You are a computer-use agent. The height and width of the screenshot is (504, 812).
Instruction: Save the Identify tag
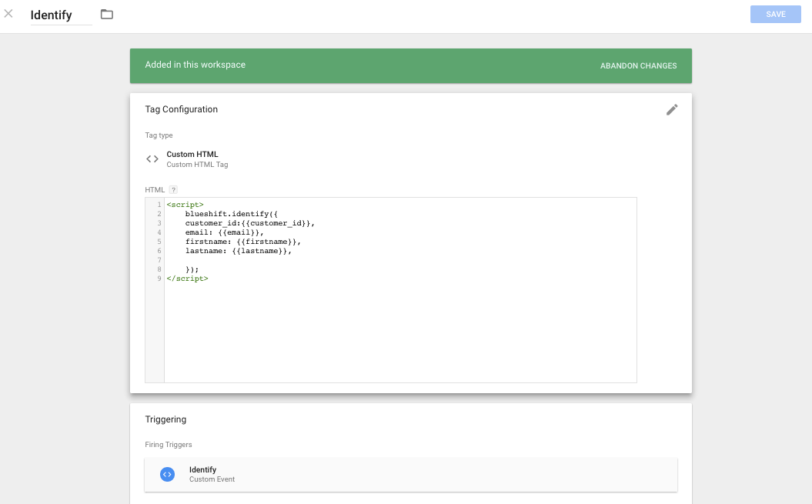(775, 14)
